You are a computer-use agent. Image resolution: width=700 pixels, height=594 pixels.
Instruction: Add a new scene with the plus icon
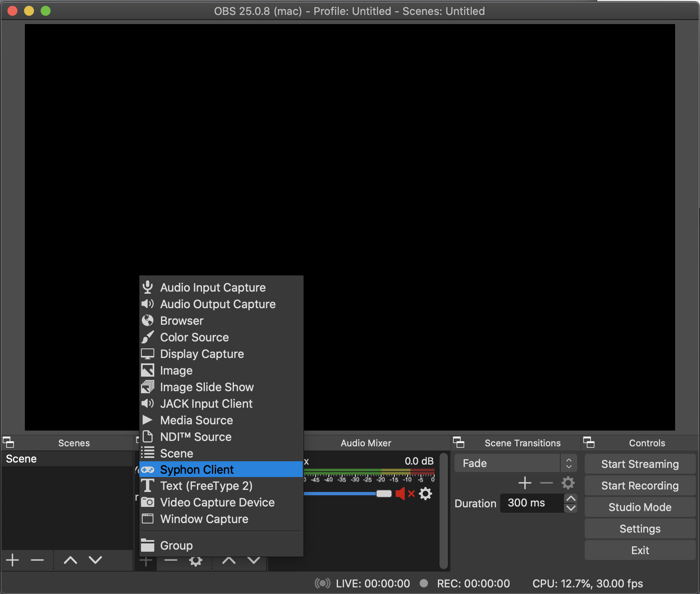[13, 560]
